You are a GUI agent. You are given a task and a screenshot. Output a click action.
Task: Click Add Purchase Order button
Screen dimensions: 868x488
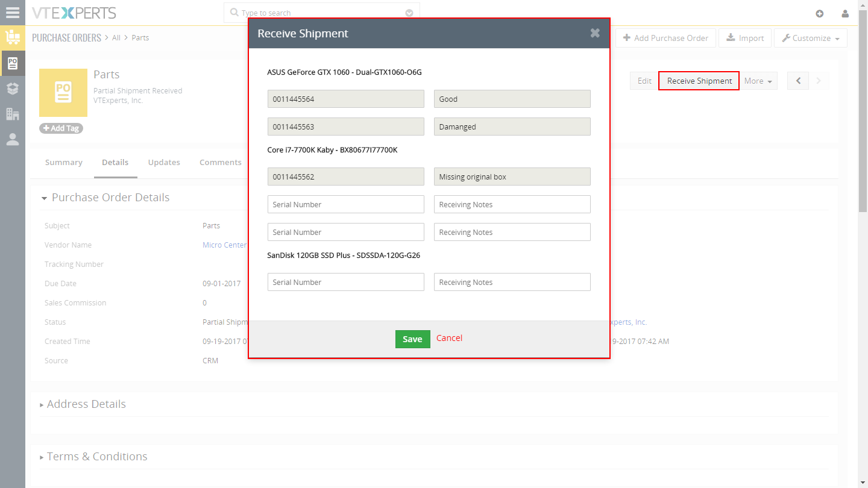point(666,38)
